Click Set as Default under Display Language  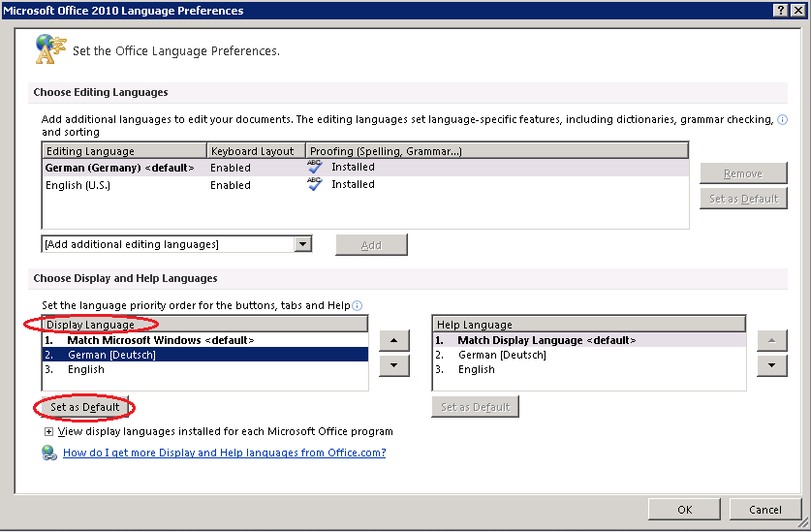[x=84, y=407]
